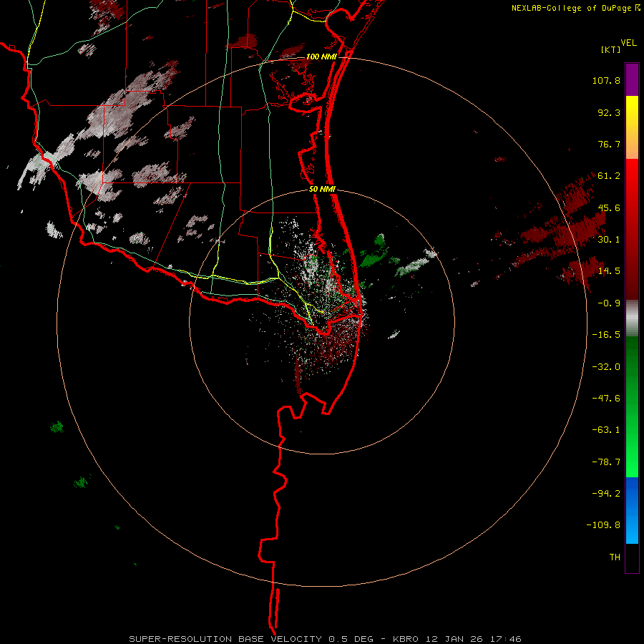Click the Super-Resolution Base Velocity caption
This screenshot has width=644, height=644.
pos(325,639)
